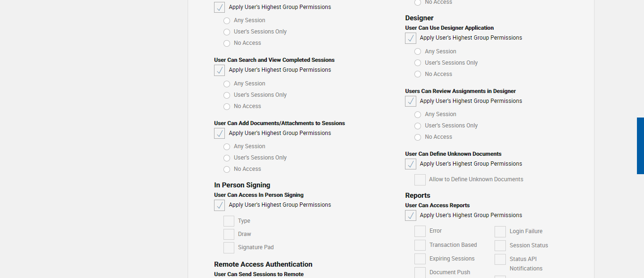Check Allow to Define Unknown Documents
Viewport: 644px width, 278px height.
tap(420, 180)
